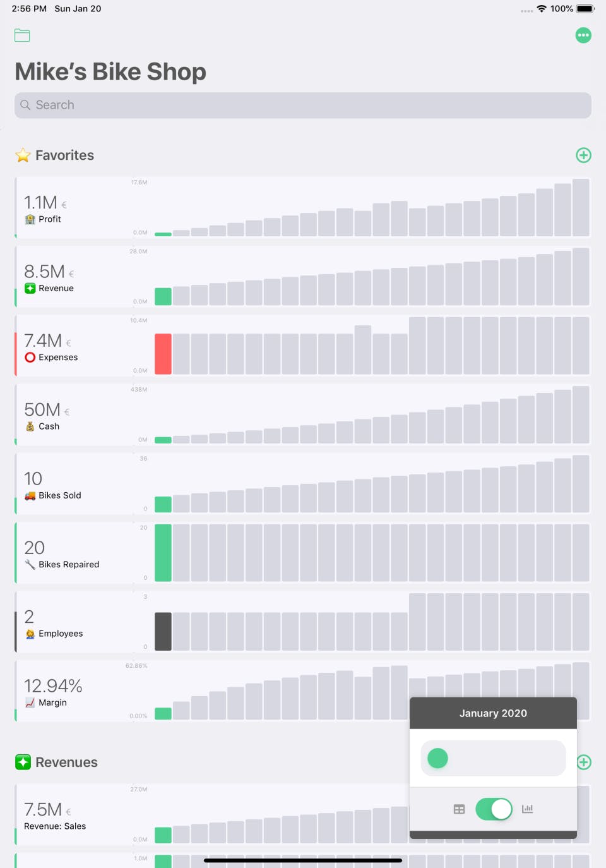This screenshot has height=868, width=606.
Task: Select the red first bar in Expenses chart
Action: coord(163,354)
